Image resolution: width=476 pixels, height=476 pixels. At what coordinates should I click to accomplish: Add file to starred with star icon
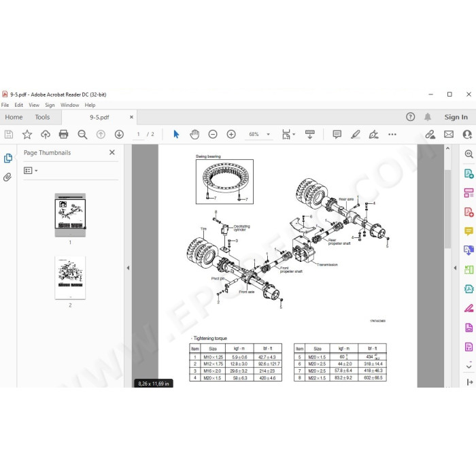(x=27, y=134)
